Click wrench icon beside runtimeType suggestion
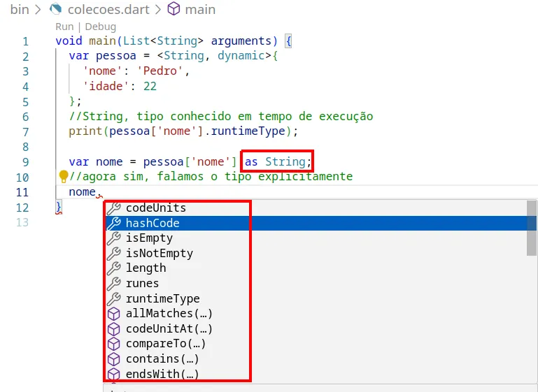The width and height of the screenshot is (538, 392). 113,298
